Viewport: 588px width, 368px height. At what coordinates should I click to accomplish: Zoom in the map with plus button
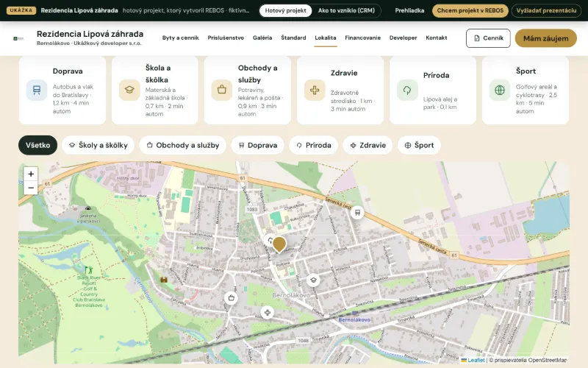point(31,174)
